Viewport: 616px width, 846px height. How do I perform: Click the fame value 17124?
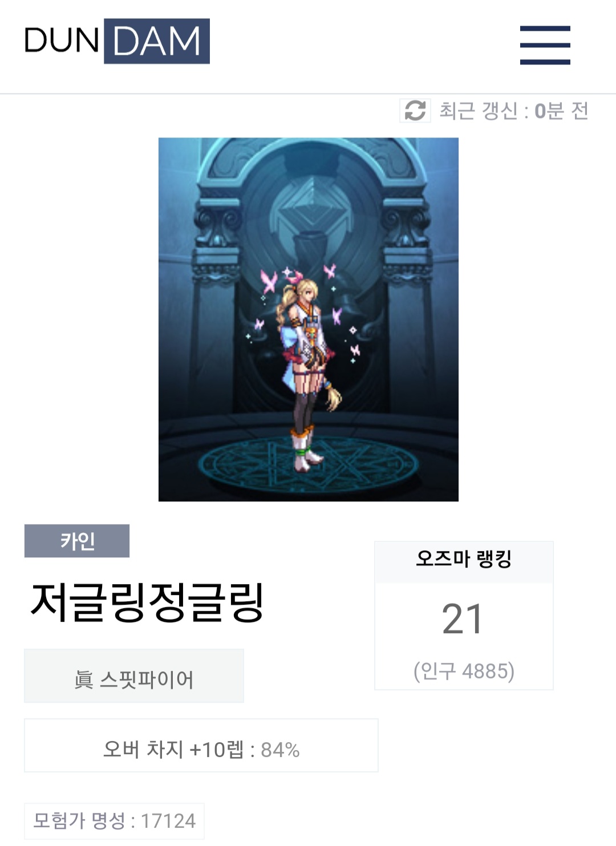point(168,821)
